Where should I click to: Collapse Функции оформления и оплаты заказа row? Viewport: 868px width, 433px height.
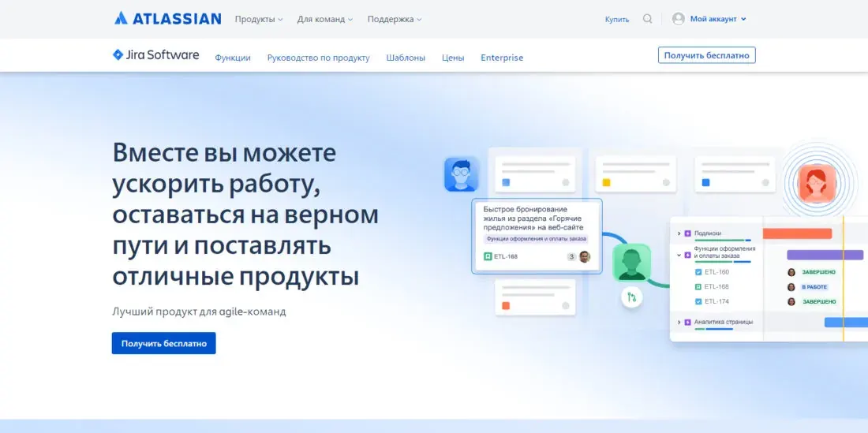[x=679, y=255]
